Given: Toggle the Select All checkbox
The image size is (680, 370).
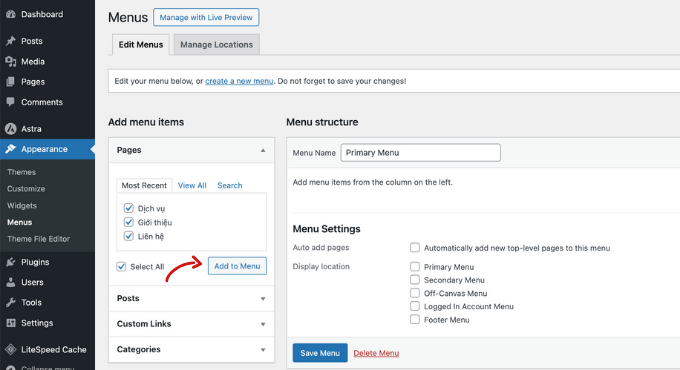Looking at the screenshot, I should (x=121, y=266).
